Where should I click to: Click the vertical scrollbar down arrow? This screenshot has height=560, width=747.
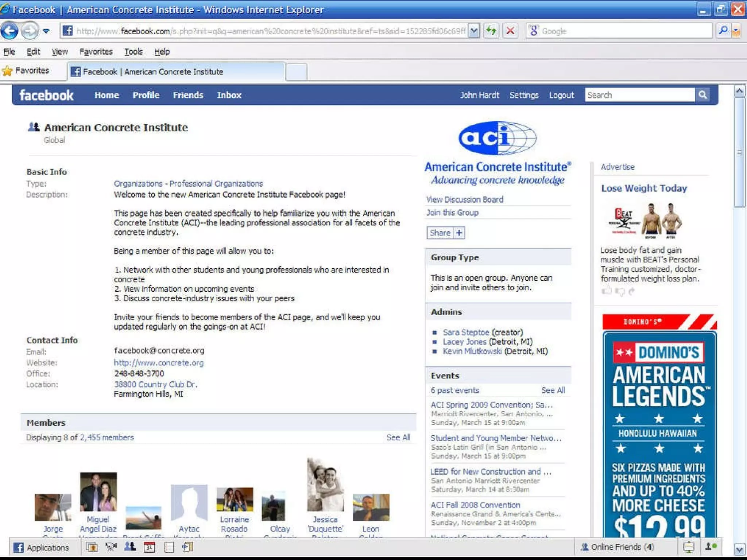coord(739,549)
